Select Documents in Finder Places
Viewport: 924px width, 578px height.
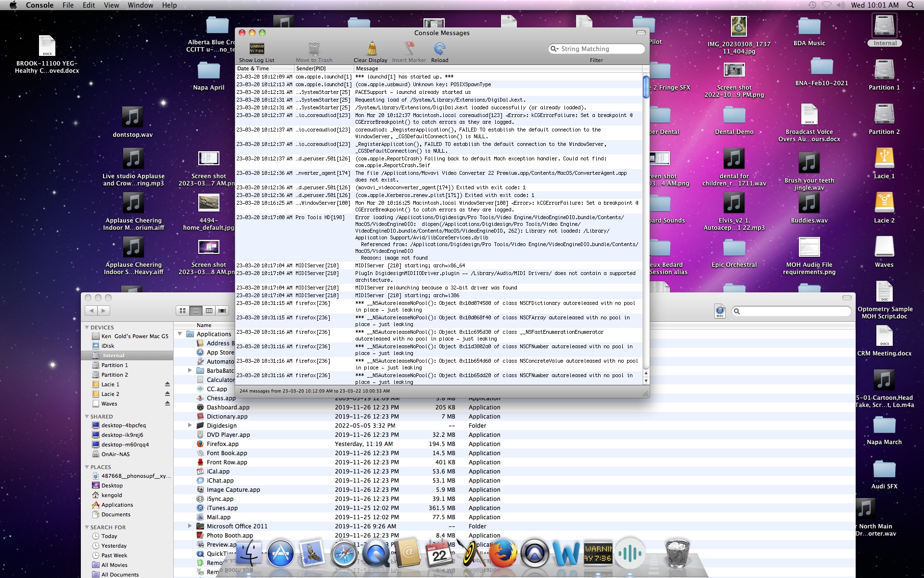point(127,514)
